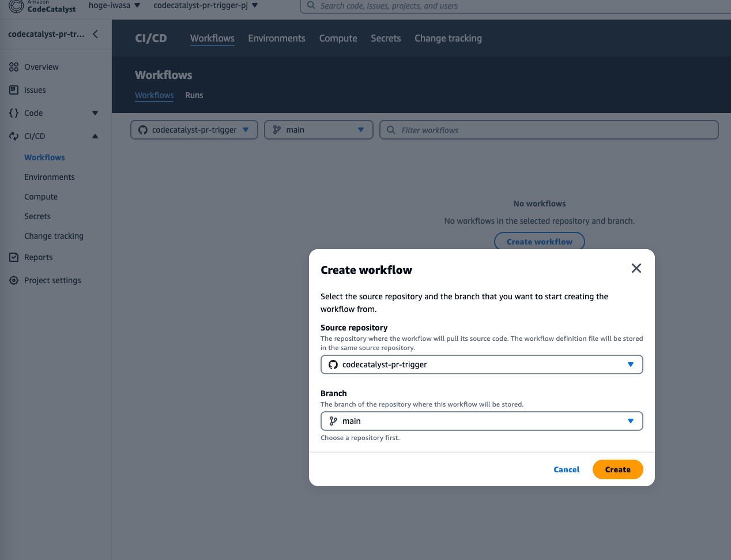Open the hoge-iwasa space dropdown
The height and width of the screenshot is (560, 731).
pyautogui.click(x=114, y=5)
